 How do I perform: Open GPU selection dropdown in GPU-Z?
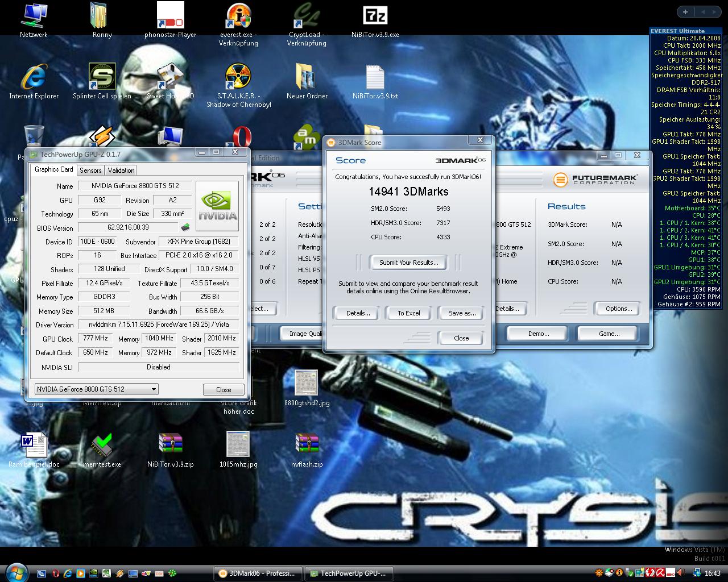pyautogui.click(x=96, y=389)
